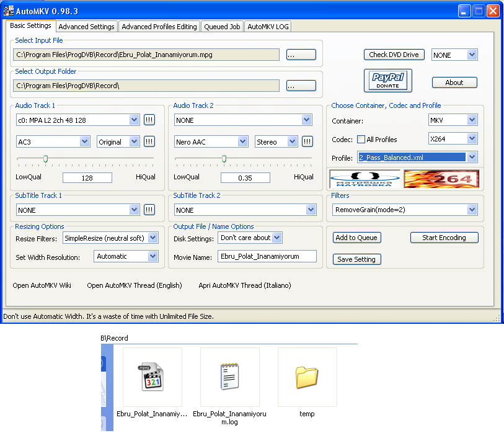Image resolution: width=504 pixels, height=433 pixels.
Task: Open the Container MKV dropdown
Action: click(453, 120)
